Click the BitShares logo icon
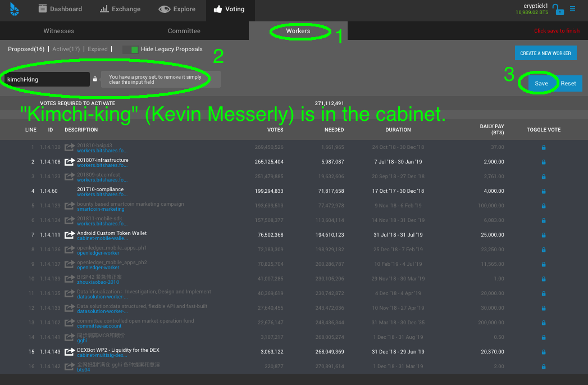 tap(14, 9)
